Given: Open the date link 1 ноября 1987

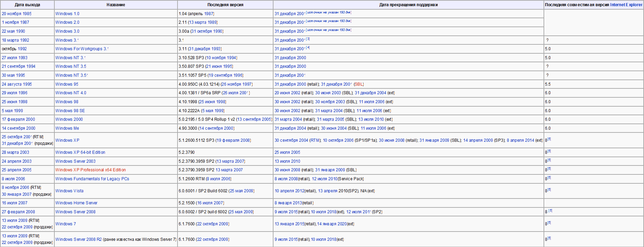Looking at the screenshot, I should point(15,22).
